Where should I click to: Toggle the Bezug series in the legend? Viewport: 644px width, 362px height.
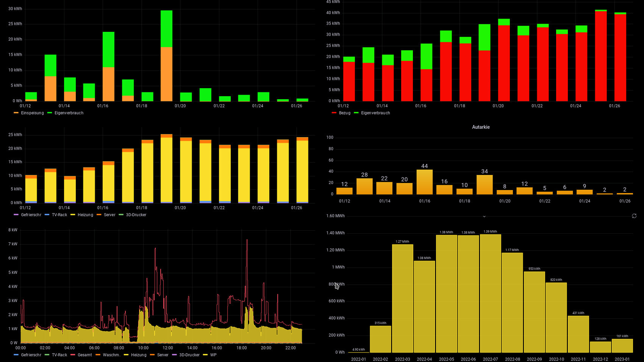click(344, 113)
